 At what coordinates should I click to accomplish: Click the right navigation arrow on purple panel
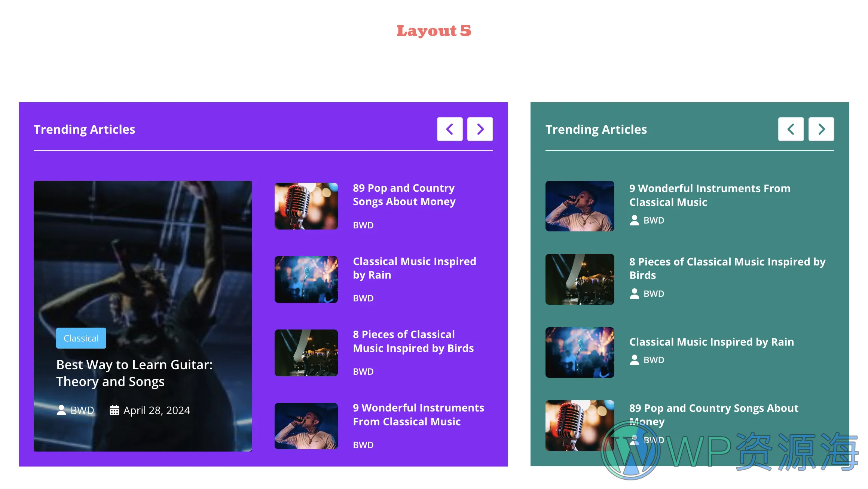[x=480, y=129]
